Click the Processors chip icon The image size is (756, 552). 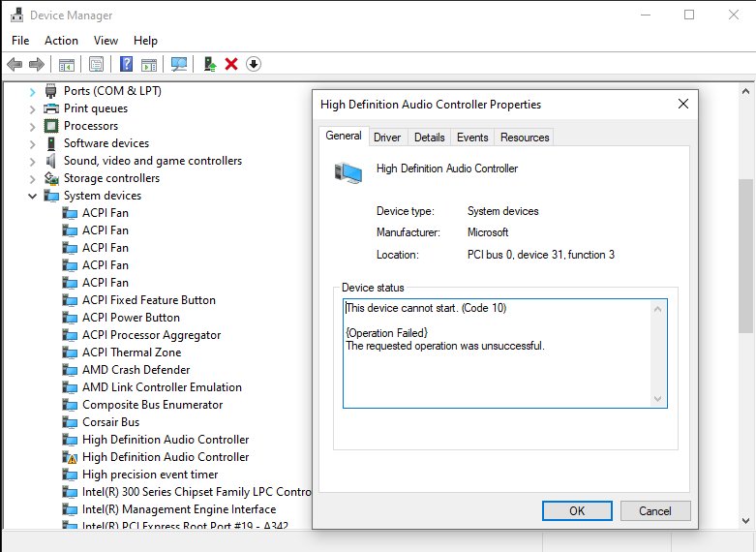click(51, 126)
